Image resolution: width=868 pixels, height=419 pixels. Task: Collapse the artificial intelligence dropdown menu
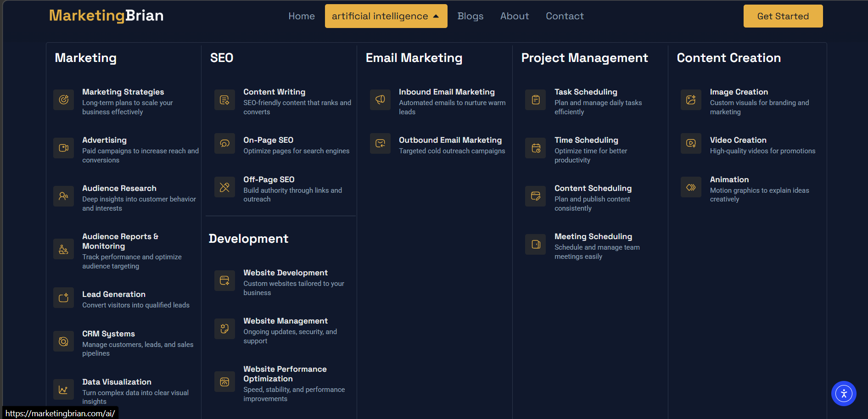point(386,16)
